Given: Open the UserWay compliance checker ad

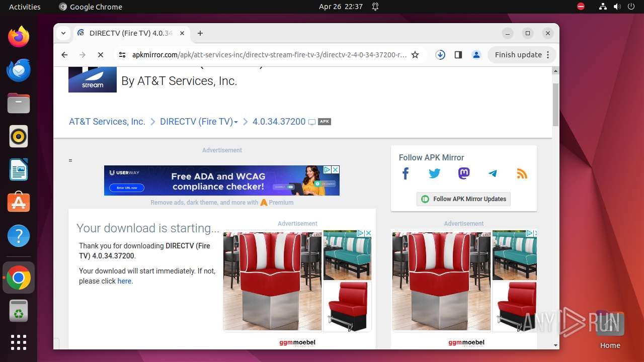Looking at the screenshot, I should (222, 180).
